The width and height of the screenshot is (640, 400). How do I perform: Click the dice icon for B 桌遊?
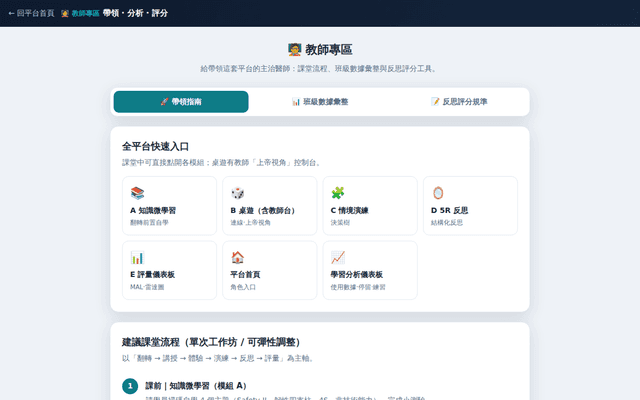(238, 193)
